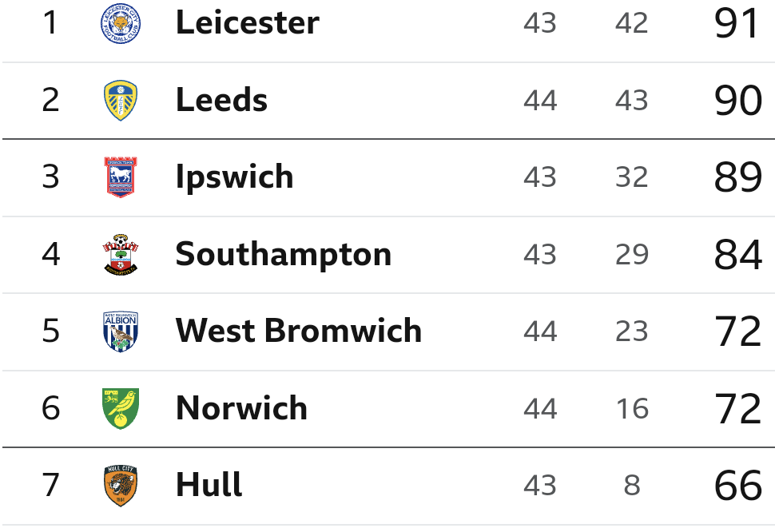Open the Southampton team link

point(284,255)
